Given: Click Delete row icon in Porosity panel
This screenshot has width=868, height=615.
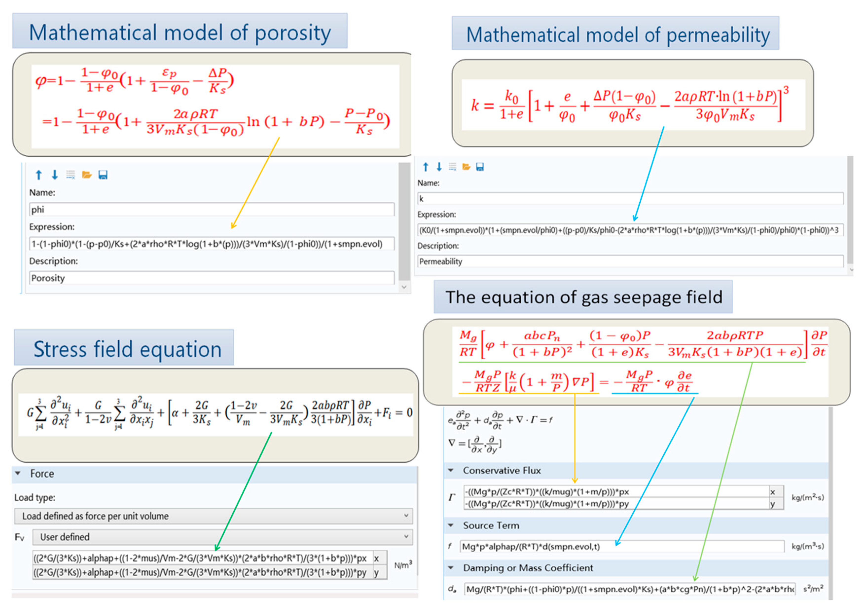Looking at the screenshot, I should (x=71, y=175).
